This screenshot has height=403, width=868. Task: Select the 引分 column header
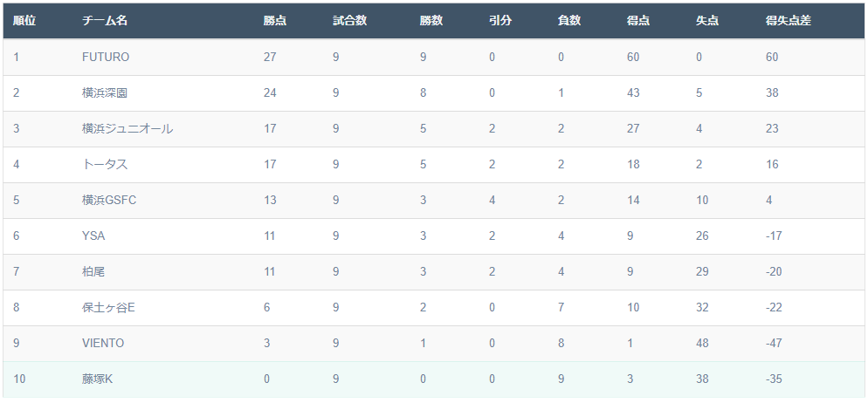tap(500, 20)
